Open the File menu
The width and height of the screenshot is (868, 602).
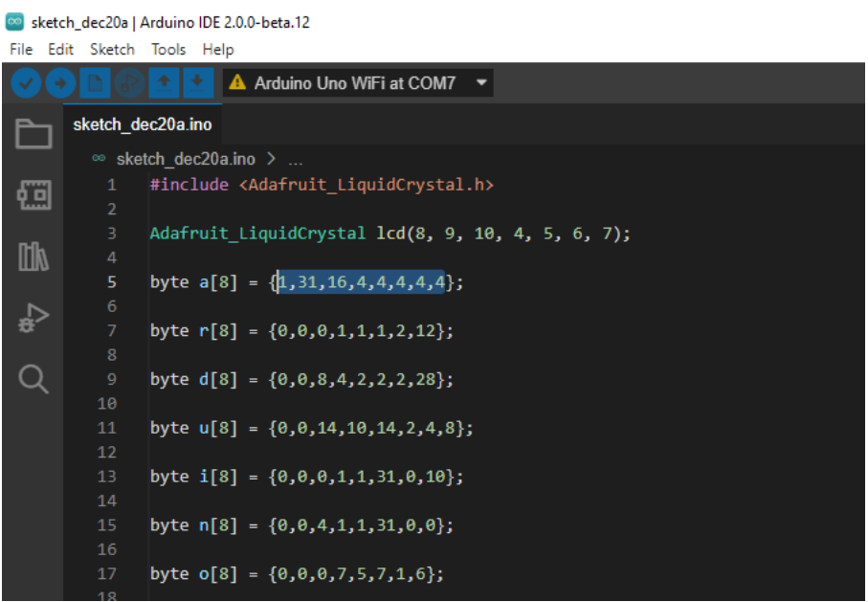[x=20, y=49]
